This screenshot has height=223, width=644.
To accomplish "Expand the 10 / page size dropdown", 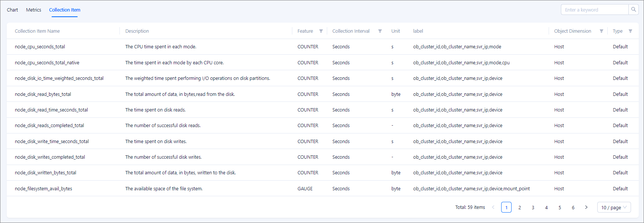I will tap(614, 207).
